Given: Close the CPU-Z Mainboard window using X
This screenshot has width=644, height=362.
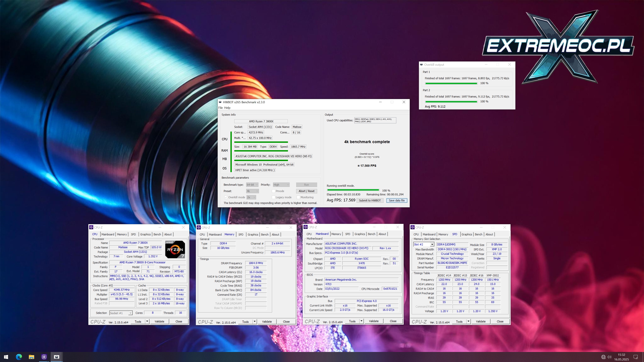Looking at the screenshot, I should [398, 227].
